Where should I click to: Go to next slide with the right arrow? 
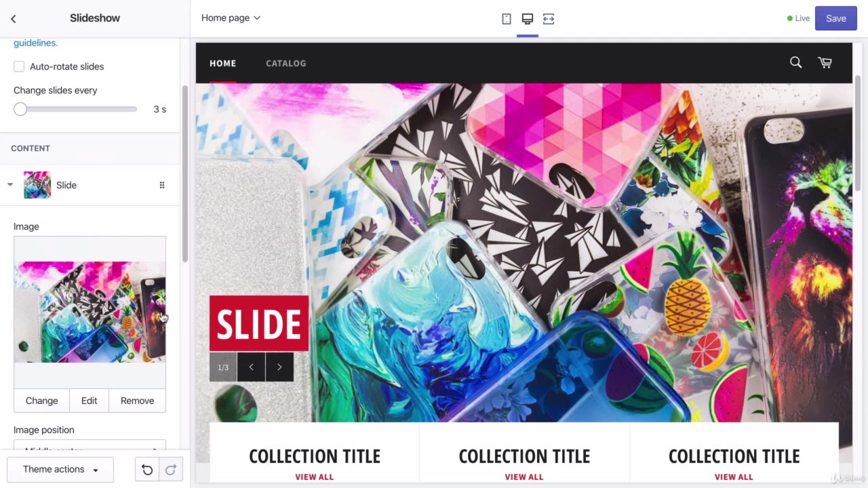(x=279, y=367)
